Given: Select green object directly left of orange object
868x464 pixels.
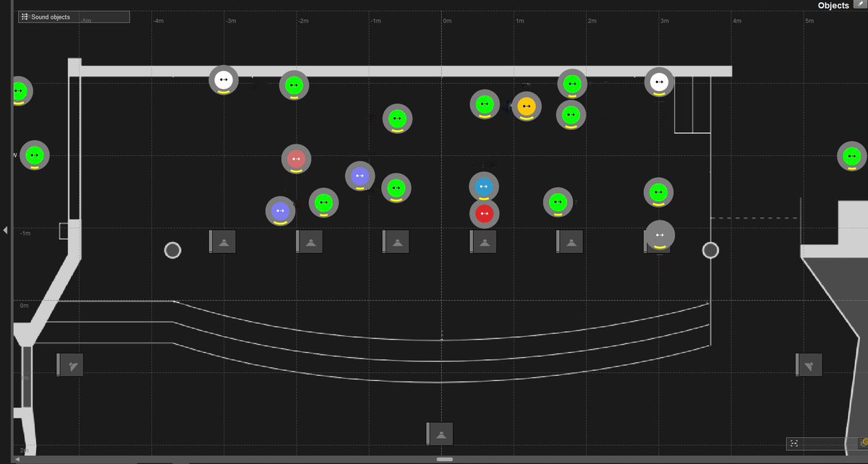Looking at the screenshot, I should (484, 104).
